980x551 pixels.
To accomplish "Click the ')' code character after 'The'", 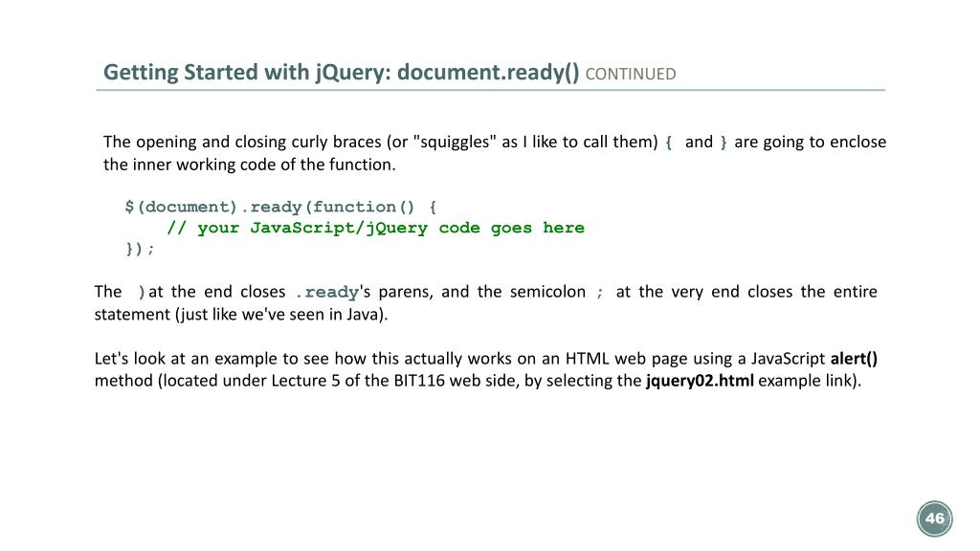I will pos(142,292).
